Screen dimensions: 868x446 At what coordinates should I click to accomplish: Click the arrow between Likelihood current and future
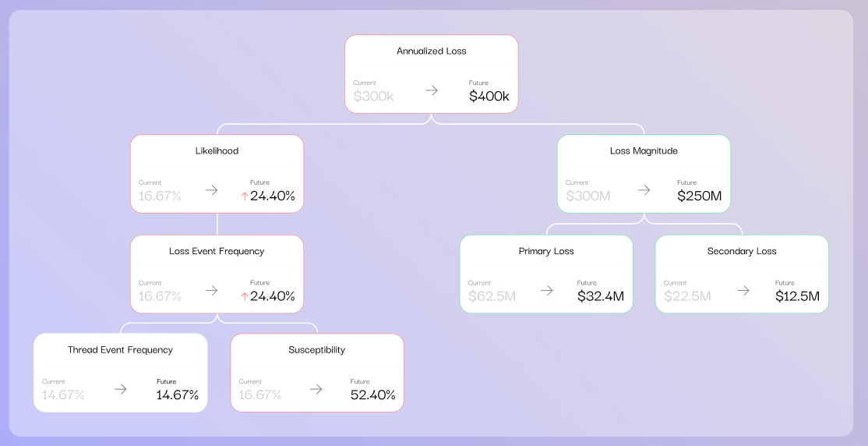(x=211, y=190)
